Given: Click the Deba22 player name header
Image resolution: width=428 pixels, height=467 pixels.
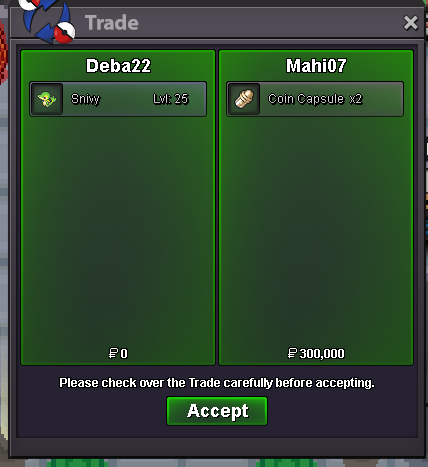Looking at the screenshot, I should (x=118, y=66).
